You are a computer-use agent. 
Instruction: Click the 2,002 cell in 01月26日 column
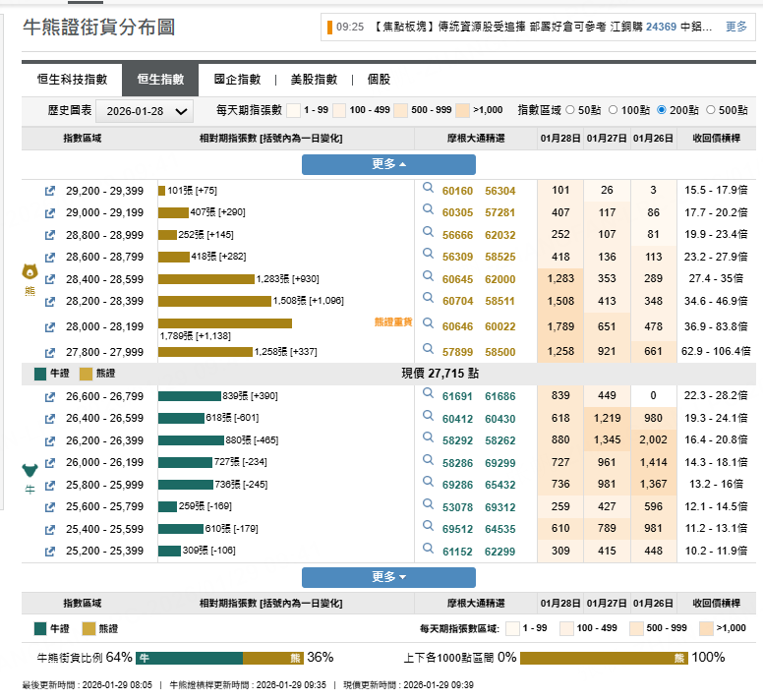click(653, 439)
